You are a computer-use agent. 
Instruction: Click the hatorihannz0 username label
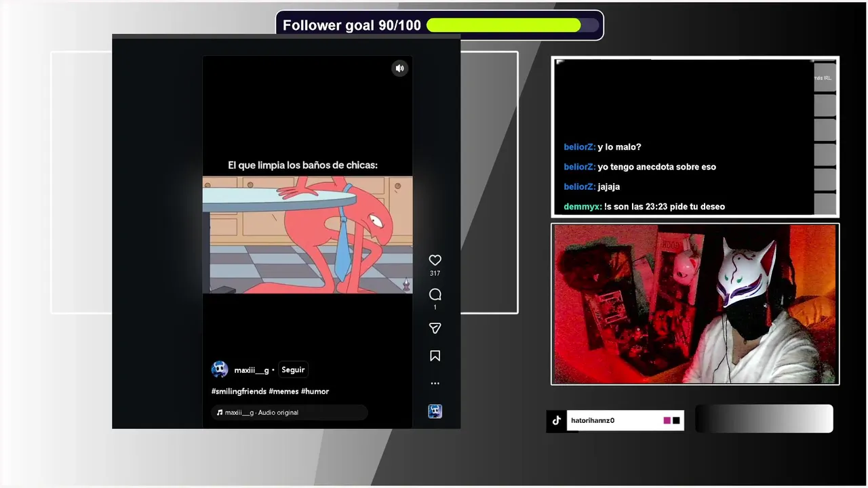pyautogui.click(x=593, y=420)
